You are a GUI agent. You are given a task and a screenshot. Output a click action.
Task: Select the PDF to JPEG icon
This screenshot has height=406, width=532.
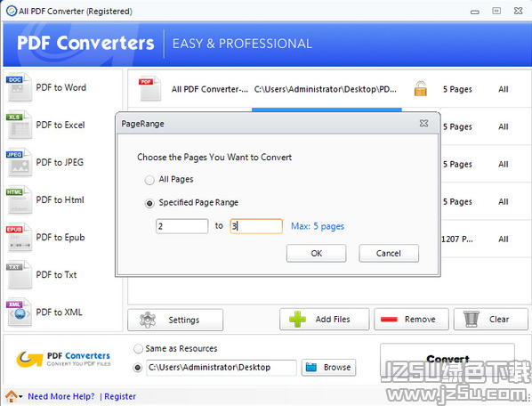click(19, 162)
